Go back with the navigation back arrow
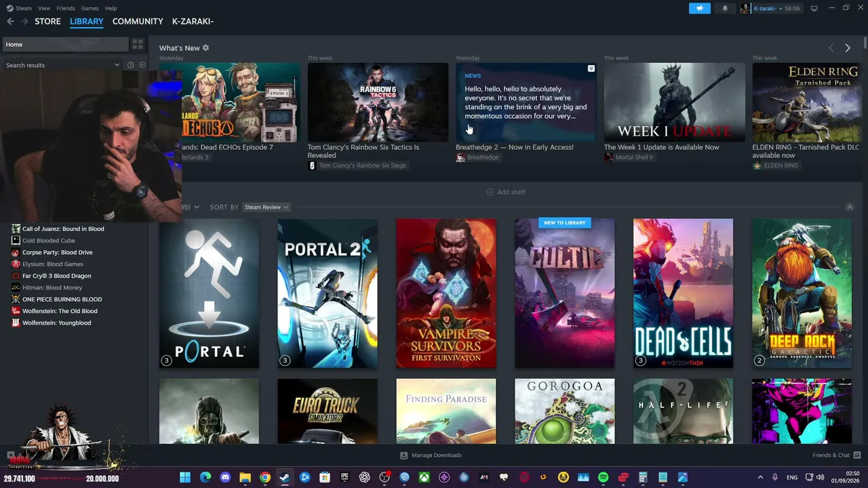868x488 pixels. click(10, 22)
